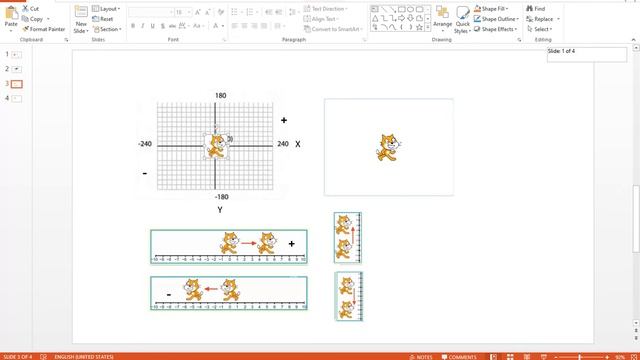Increase font size with the A icon

[x=198, y=13]
